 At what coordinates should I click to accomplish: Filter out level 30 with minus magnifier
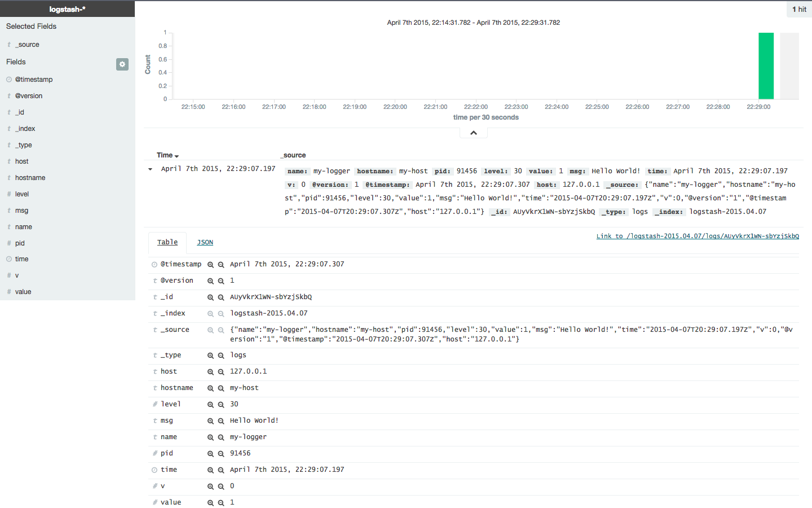(x=221, y=405)
